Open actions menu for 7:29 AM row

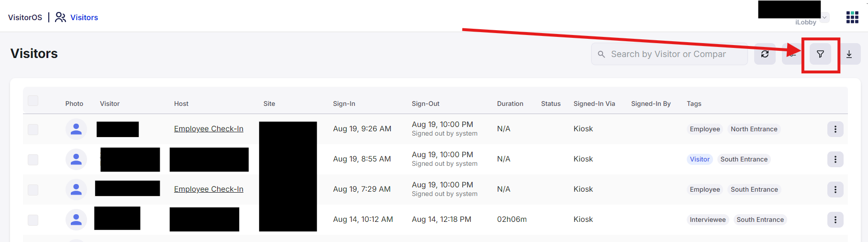(835, 189)
